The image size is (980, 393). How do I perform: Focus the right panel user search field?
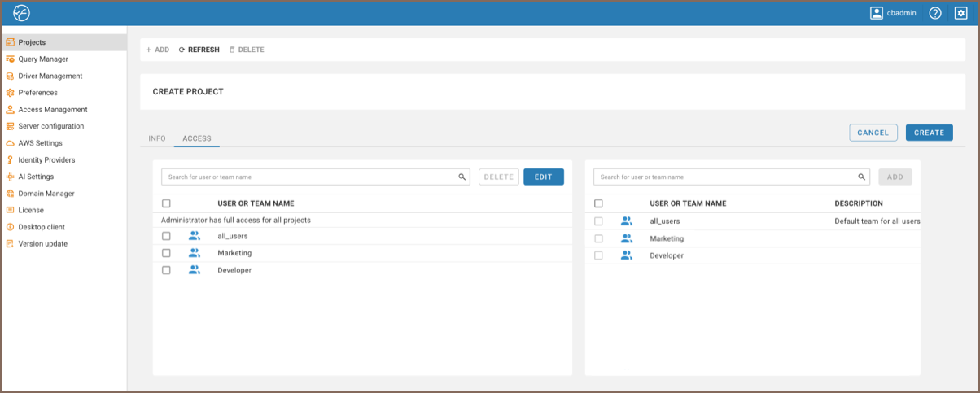[724, 177]
